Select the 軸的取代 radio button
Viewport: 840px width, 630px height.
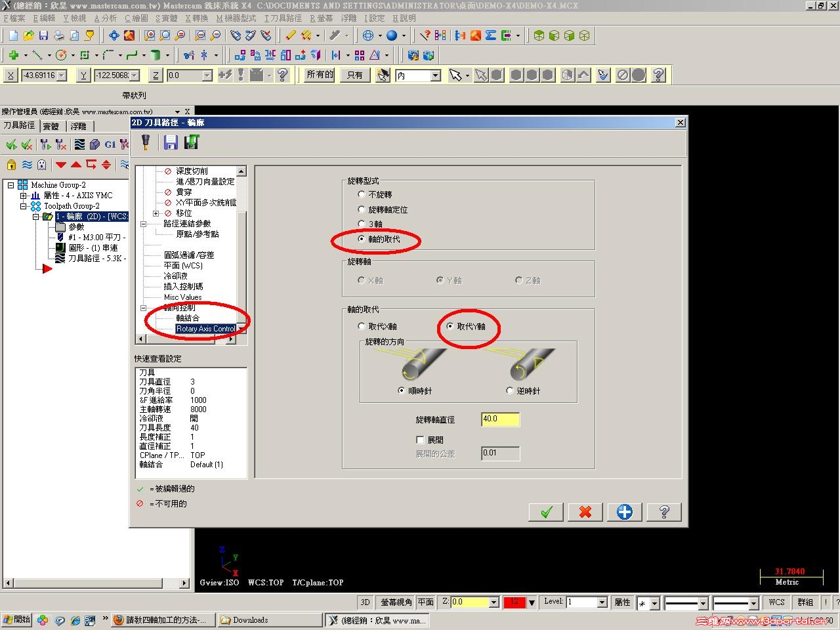point(362,239)
